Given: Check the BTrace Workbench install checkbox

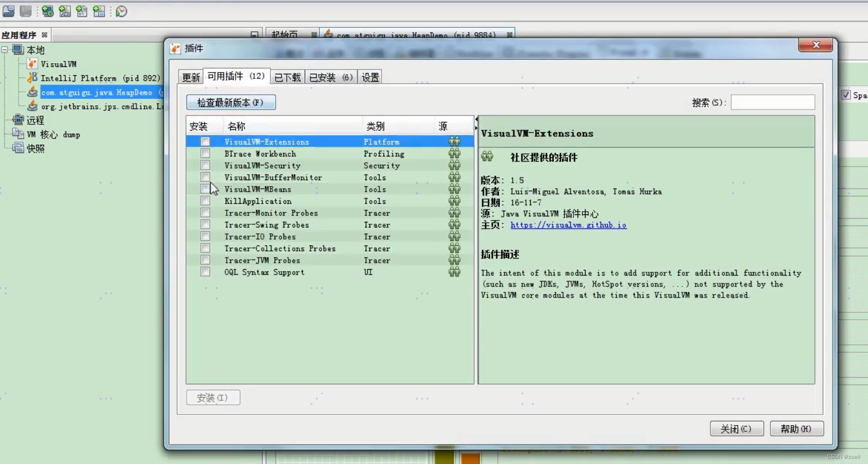Looking at the screenshot, I should point(205,154).
